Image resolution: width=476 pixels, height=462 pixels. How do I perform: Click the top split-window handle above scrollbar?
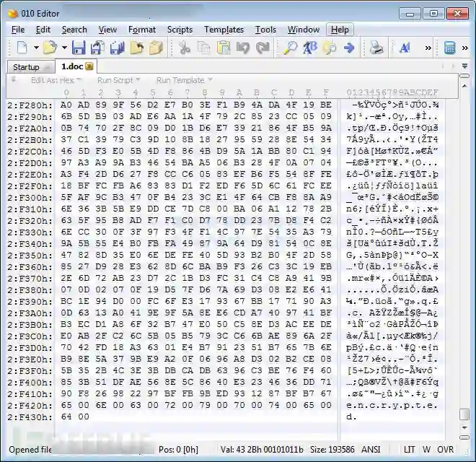[464, 76]
